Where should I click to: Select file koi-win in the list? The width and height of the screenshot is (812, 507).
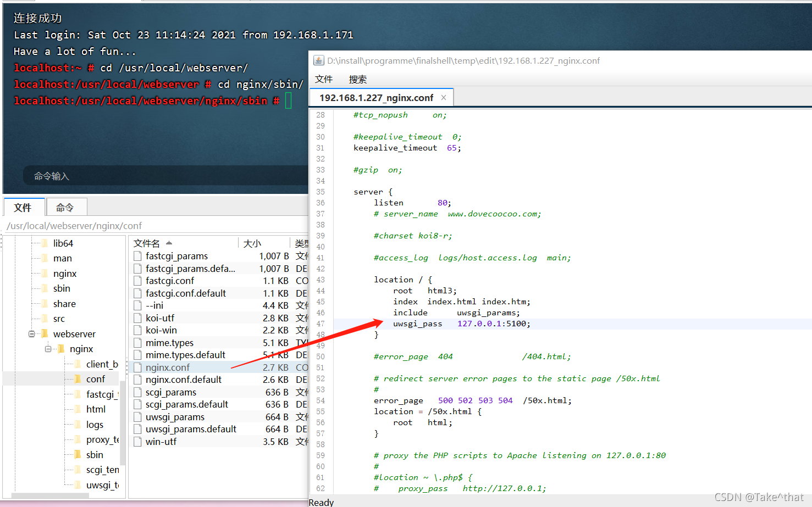tap(161, 330)
